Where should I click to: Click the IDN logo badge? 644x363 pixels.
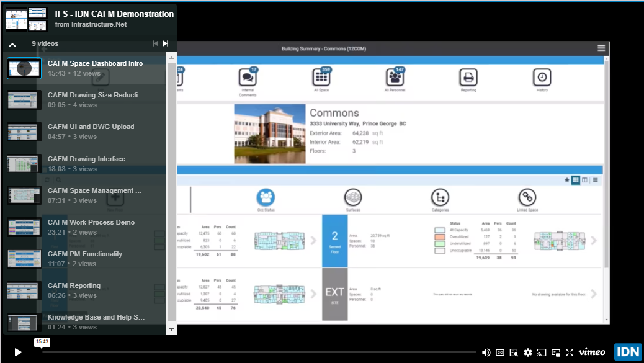point(627,352)
